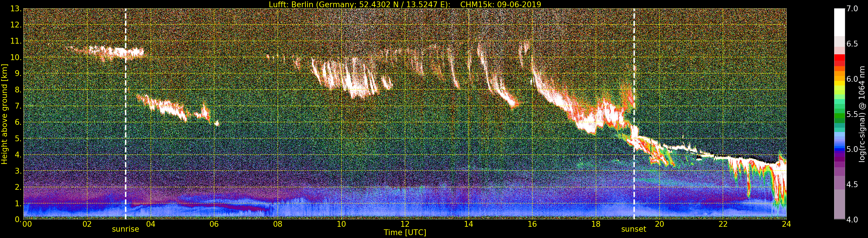Click the height axis tick '9.'
This screenshot has width=868, height=238.
coord(18,73)
